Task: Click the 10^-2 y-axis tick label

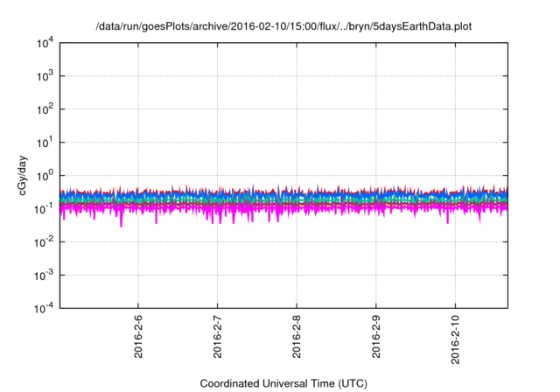Action: [x=44, y=242]
